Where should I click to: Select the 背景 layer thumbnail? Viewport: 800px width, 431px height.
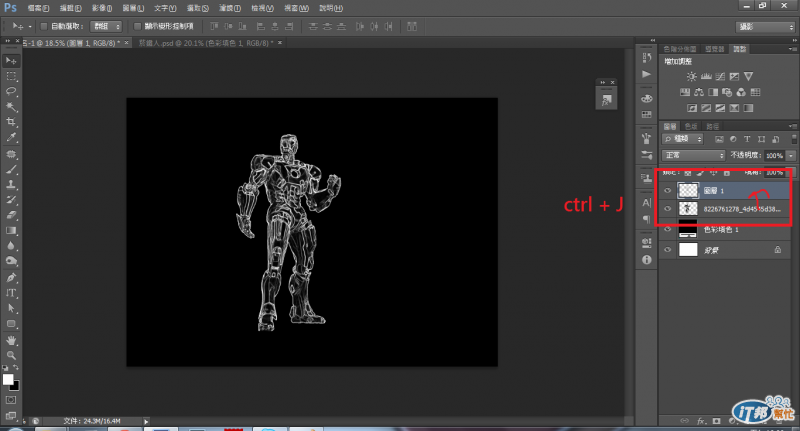(687, 250)
